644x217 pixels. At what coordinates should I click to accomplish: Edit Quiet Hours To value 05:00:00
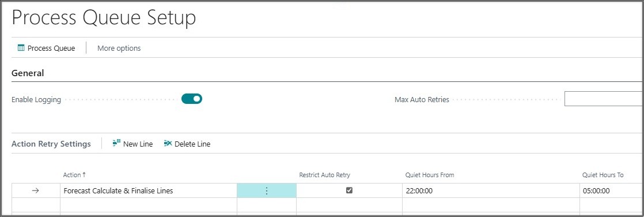pyautogui.click(x=612, y=190)
